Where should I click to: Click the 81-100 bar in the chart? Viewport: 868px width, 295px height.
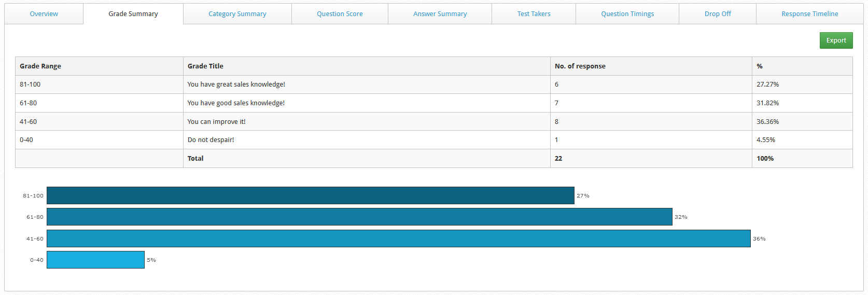click(x=310, y=195)
